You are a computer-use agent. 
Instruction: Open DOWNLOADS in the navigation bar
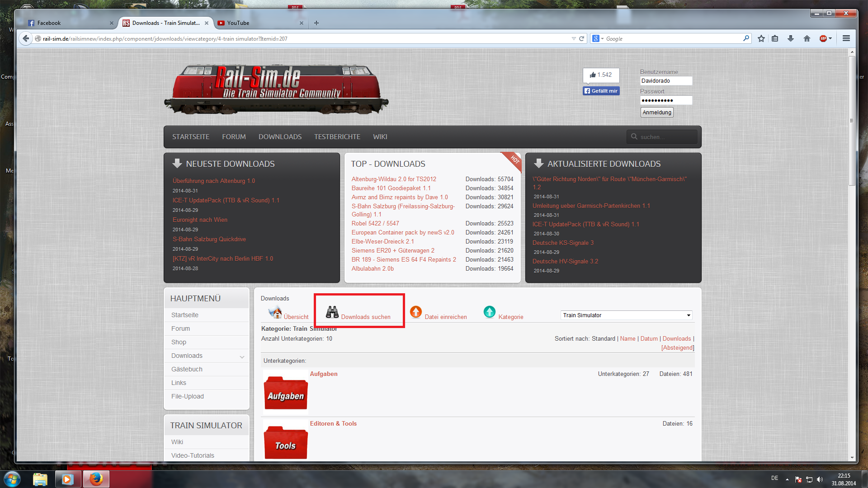(x=280, y=137)
